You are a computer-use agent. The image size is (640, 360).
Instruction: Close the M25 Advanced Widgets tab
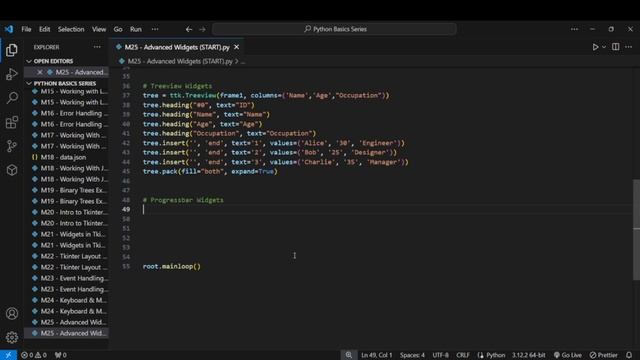click(236, 47)
